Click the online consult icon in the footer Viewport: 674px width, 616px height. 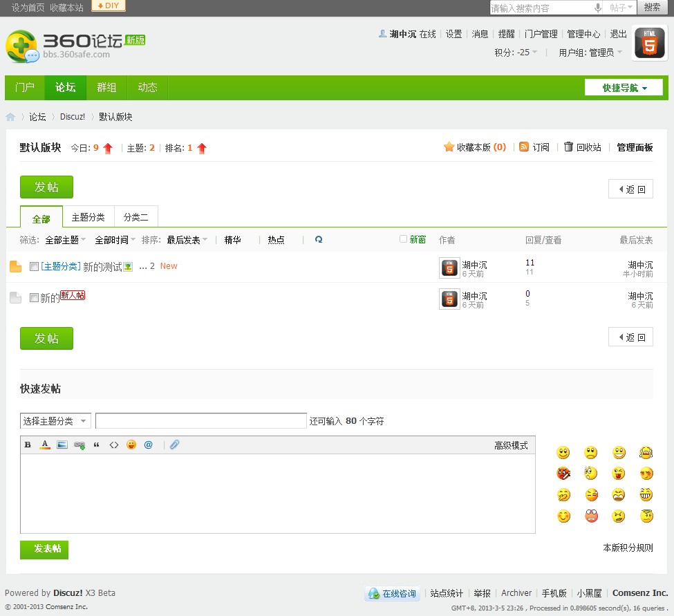click(373, 594)
